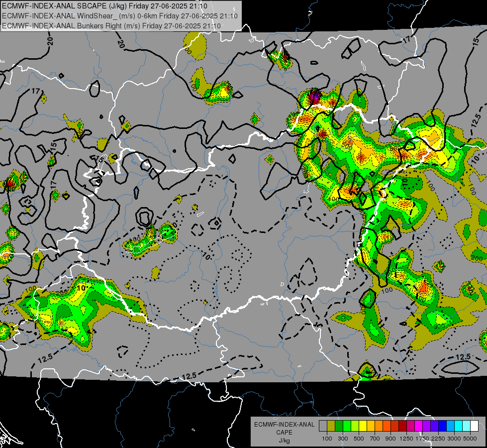Select the violet swatch before 2250
This screenshot has width=487, height=448.
point(434,426)
